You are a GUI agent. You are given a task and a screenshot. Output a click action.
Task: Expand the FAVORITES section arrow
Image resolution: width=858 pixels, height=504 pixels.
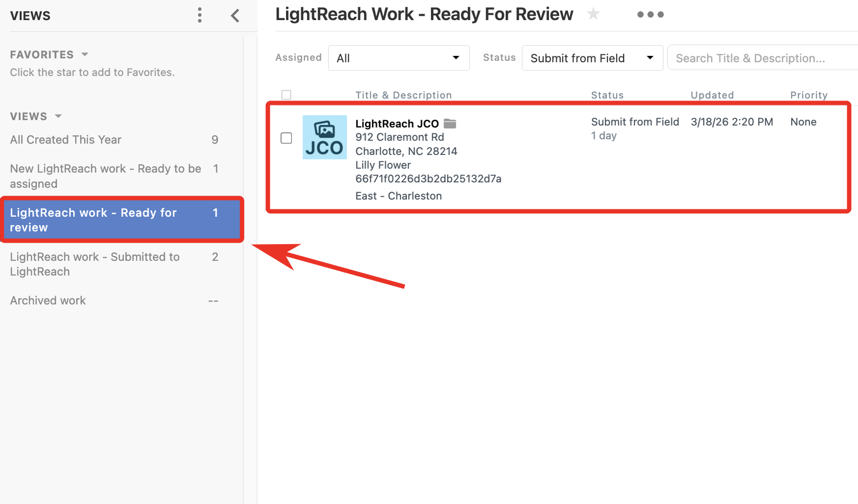(84, 54)
